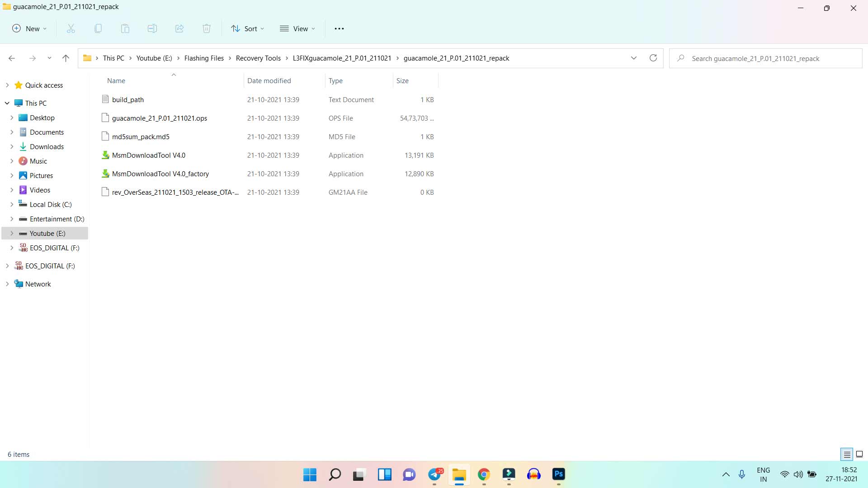Image resolution: width=868 pixels, height=488 pixels.
Task: Refresh the folder view
Action: pos(653,58)
